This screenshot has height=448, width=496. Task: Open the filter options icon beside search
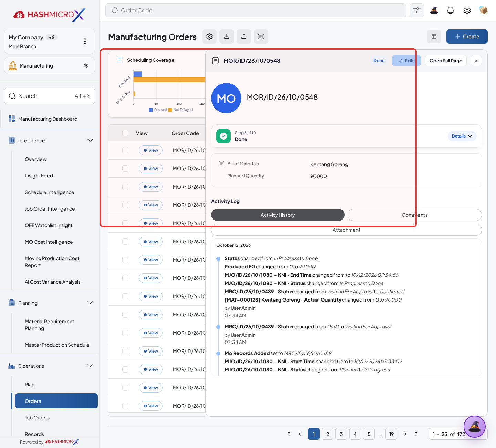417,10
